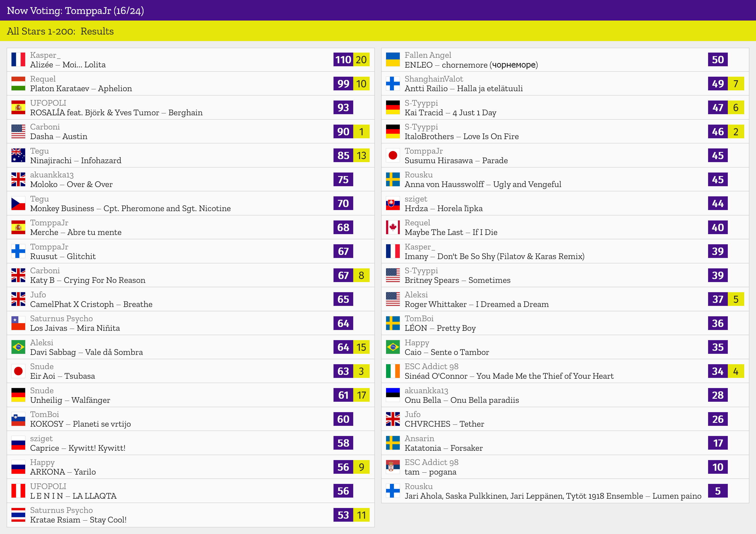The image size is (756, 534).
Task: Click the purple 110 total score for Alizée
Action: pos(343,60)
